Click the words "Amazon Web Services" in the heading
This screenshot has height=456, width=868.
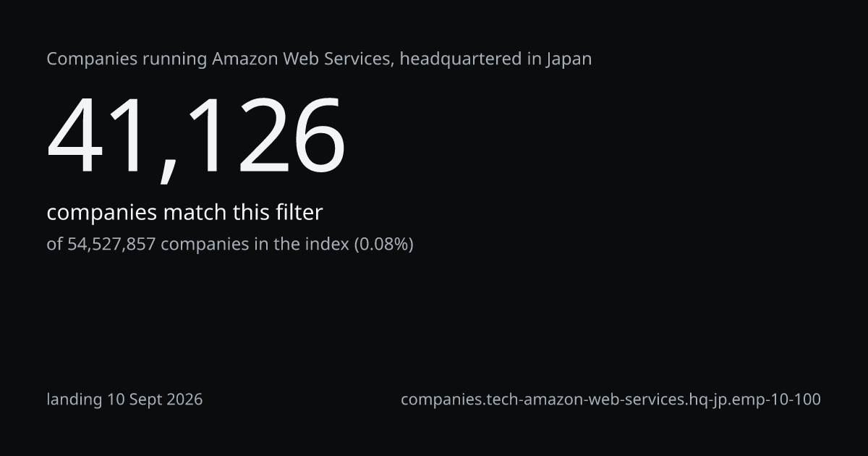coord(303,59)
